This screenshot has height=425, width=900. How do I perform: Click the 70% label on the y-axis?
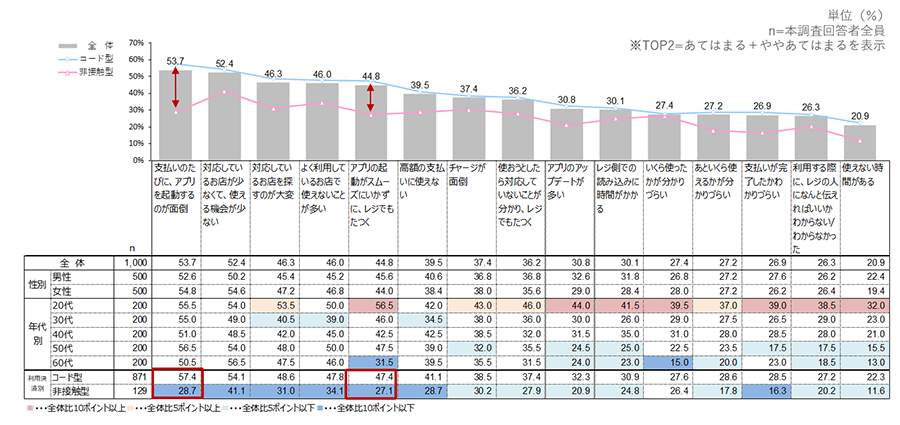click(x=138, y=45)
